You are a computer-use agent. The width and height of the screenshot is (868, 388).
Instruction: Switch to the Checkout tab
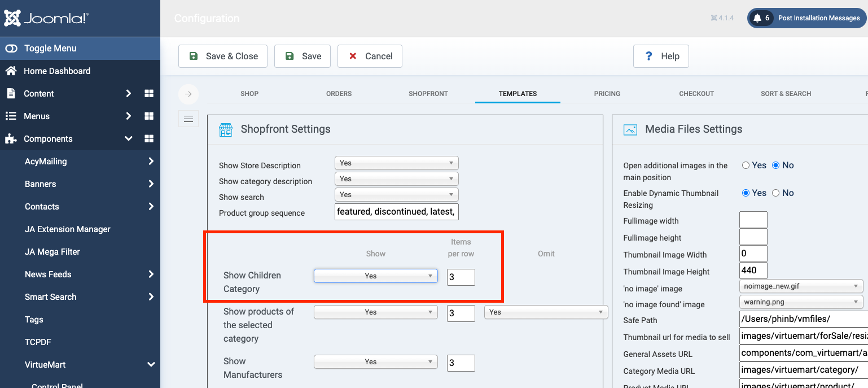696,94
